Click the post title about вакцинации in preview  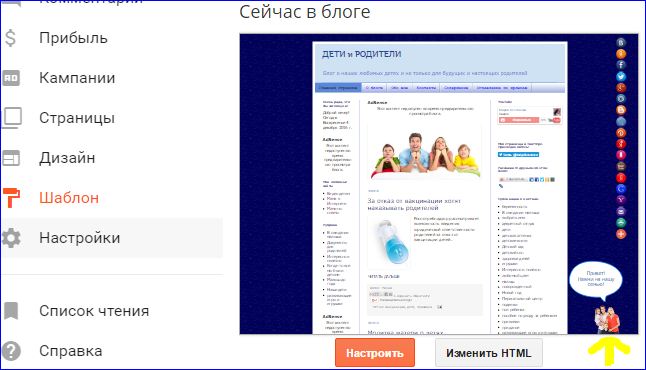414,204
